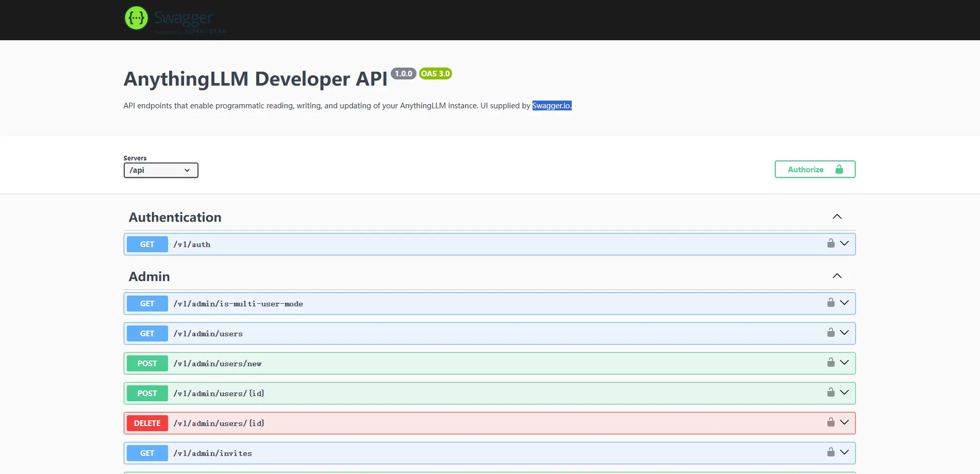The height and width of the screenshot is (474, 980).
Task: Expand GET /v1/auth with its chevron
Action: click(844, 243)
